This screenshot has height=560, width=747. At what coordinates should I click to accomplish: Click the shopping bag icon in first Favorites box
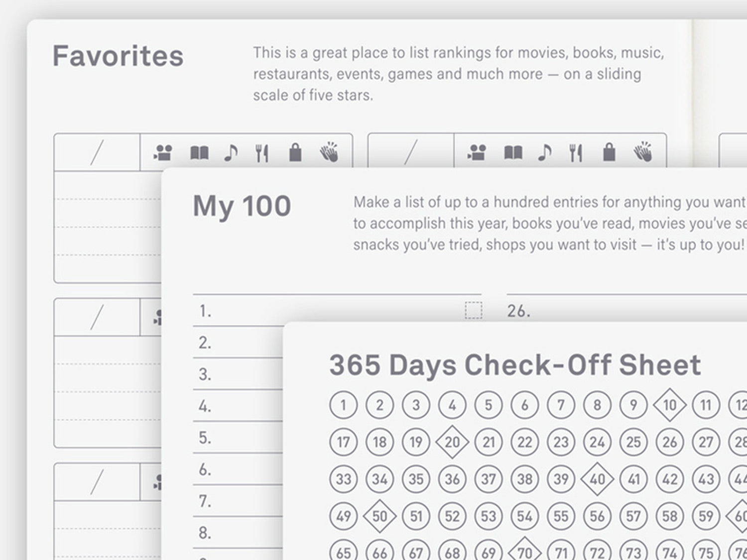295,152
